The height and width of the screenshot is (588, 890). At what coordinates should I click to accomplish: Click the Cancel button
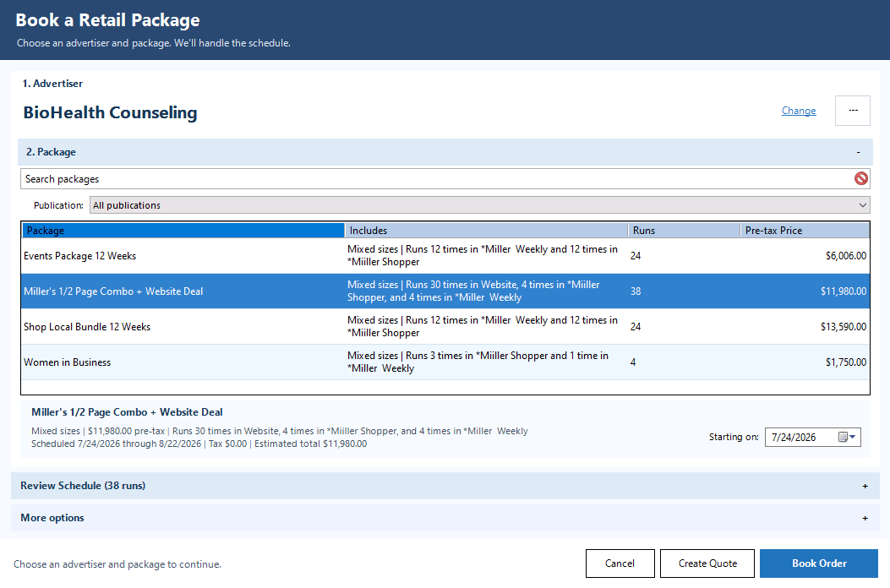click(620, 563)
